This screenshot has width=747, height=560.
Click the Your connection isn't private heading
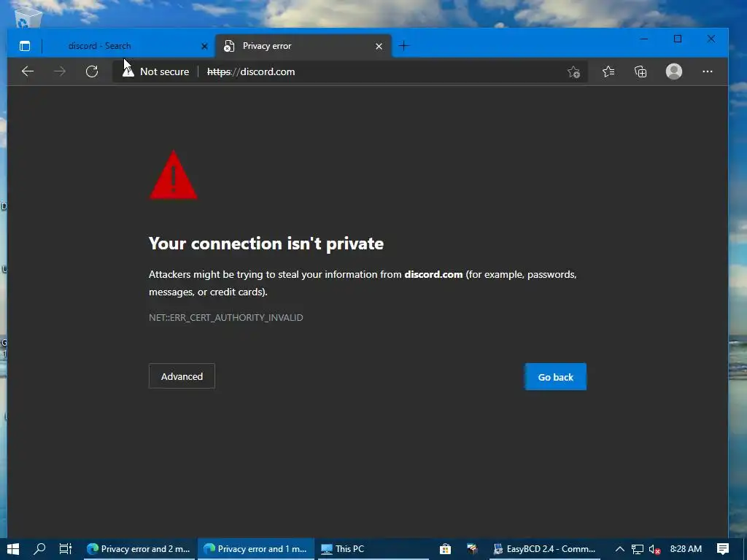(266, 244)
